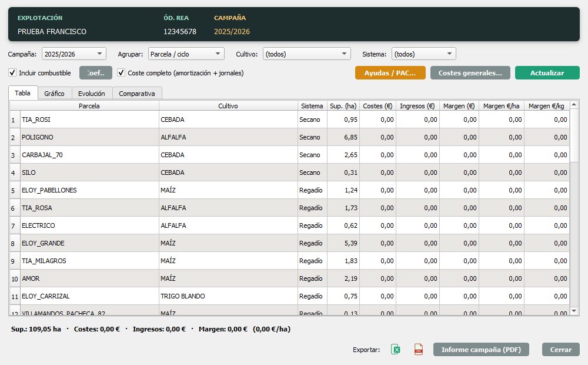
Task: Open Cultivo (todos) dropdown
Action: tap(307, 54)
